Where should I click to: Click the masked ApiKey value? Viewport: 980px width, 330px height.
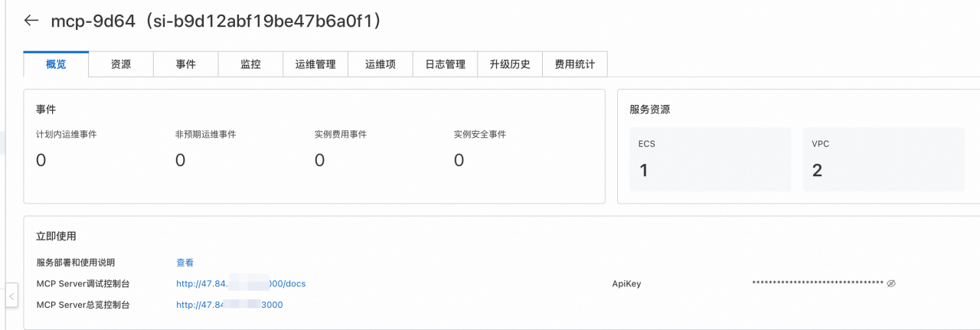pos(818,283)
